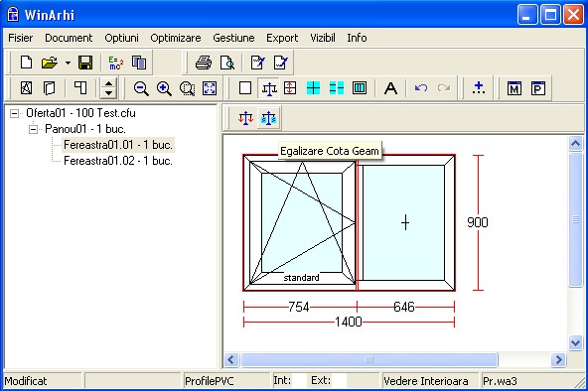The height and width of the screenshot is (391, 588).
Task: Click the P window icon
Action: tap(537, 88)
